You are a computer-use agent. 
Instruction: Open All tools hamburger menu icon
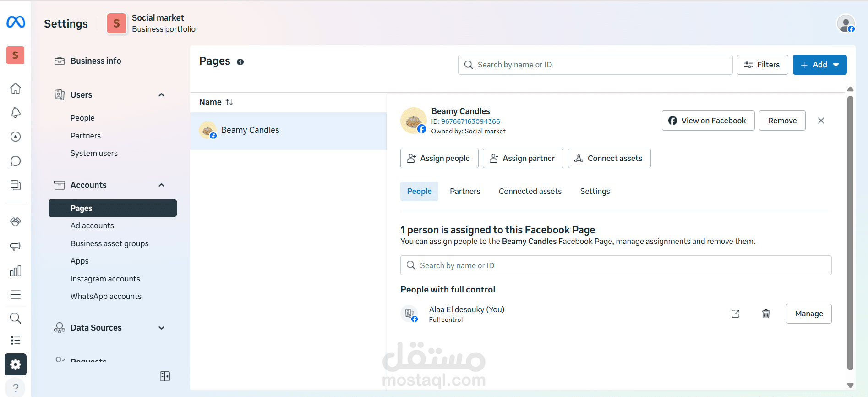click(16, 294)
